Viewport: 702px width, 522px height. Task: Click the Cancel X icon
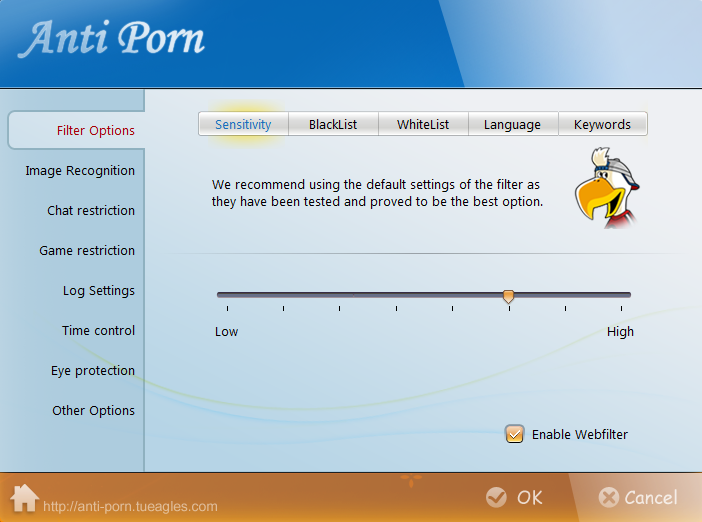point(609,497)
